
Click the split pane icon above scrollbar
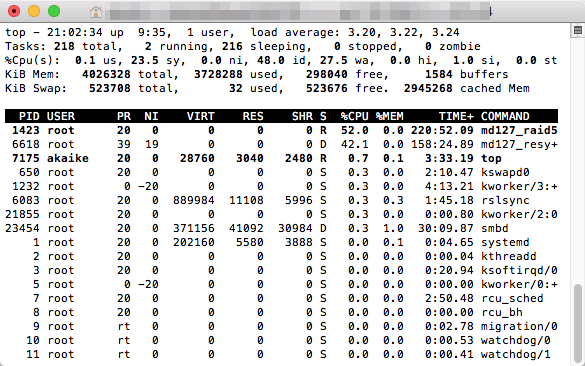tap(578, 30)
